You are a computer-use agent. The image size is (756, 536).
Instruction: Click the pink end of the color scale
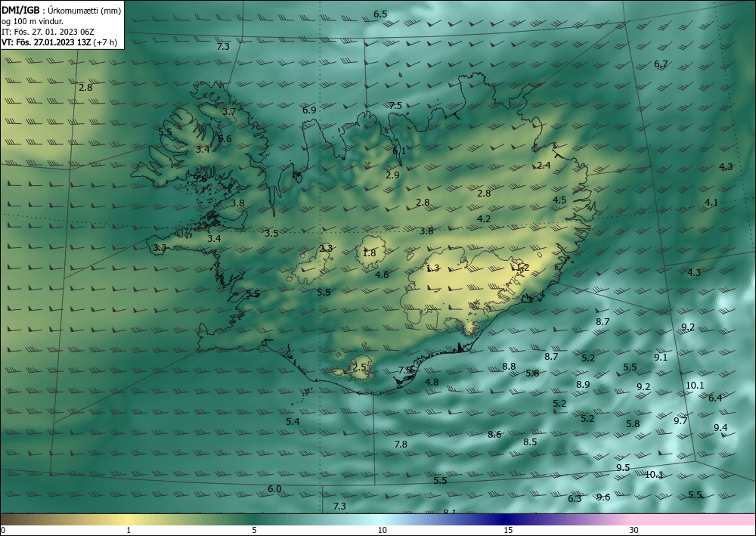pos(694,519)
